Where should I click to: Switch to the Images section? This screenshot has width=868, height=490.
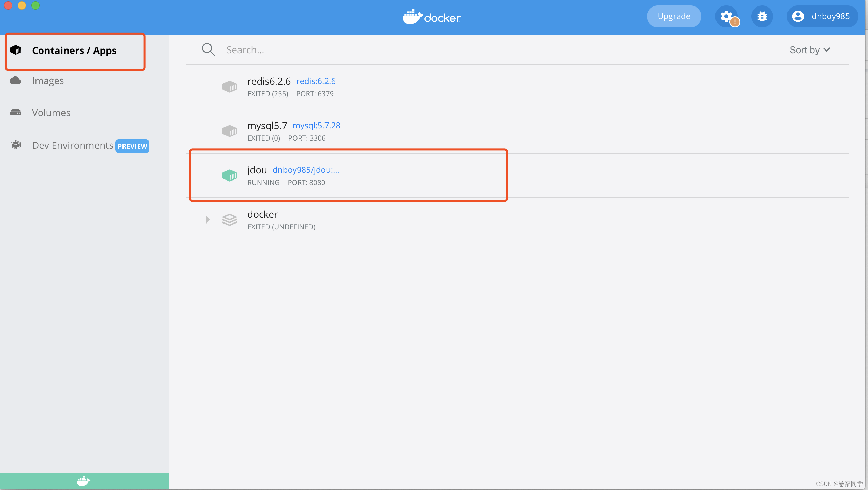coord(48,81)
